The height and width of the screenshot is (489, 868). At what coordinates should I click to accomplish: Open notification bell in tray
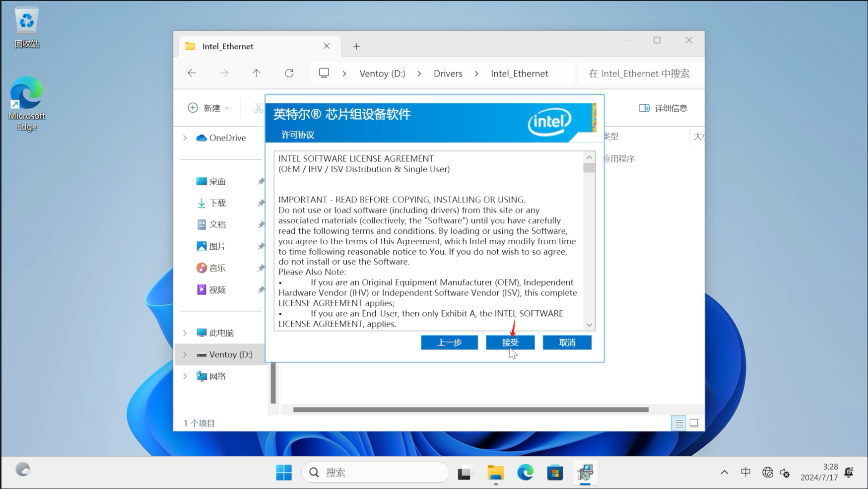[x=849, y=472]
